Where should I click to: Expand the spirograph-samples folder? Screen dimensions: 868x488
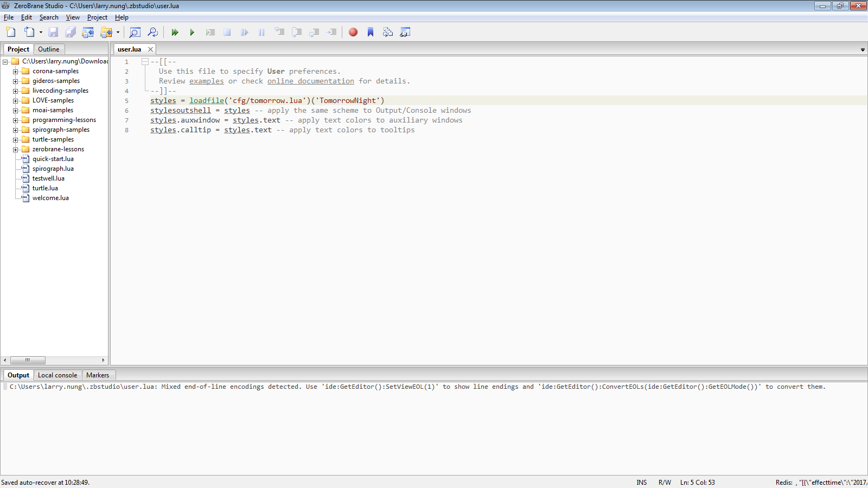16,130
